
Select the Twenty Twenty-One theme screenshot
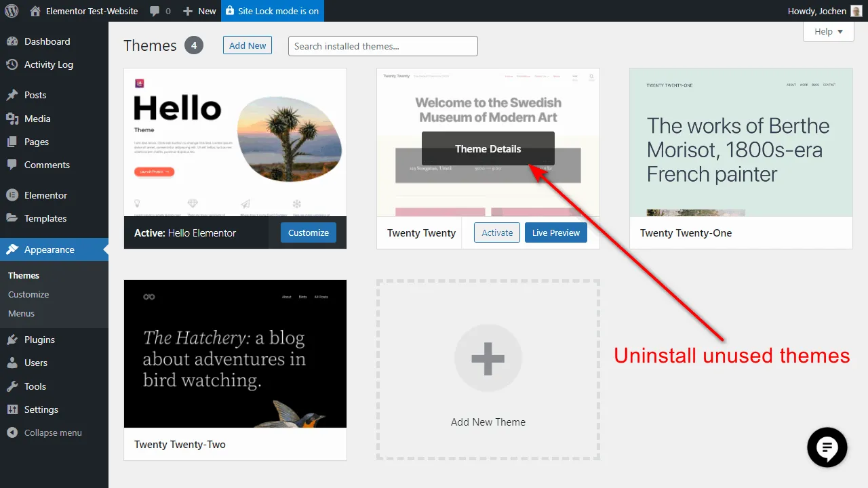pos(741,142)
